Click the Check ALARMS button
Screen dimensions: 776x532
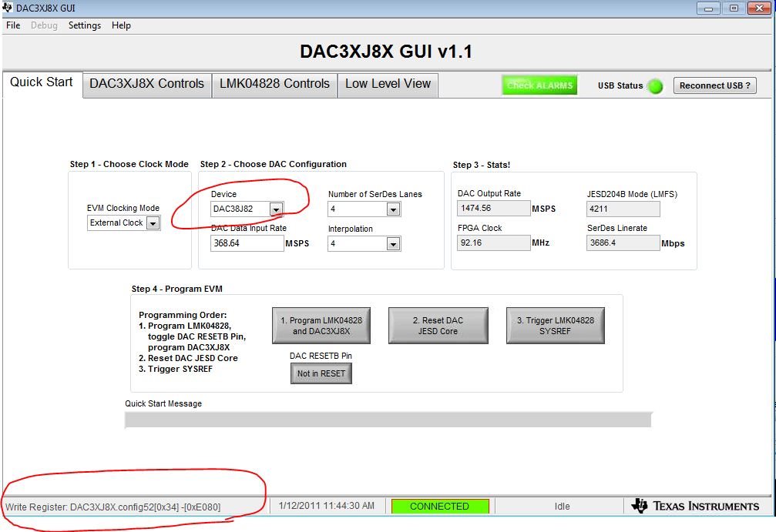[539, 85]
